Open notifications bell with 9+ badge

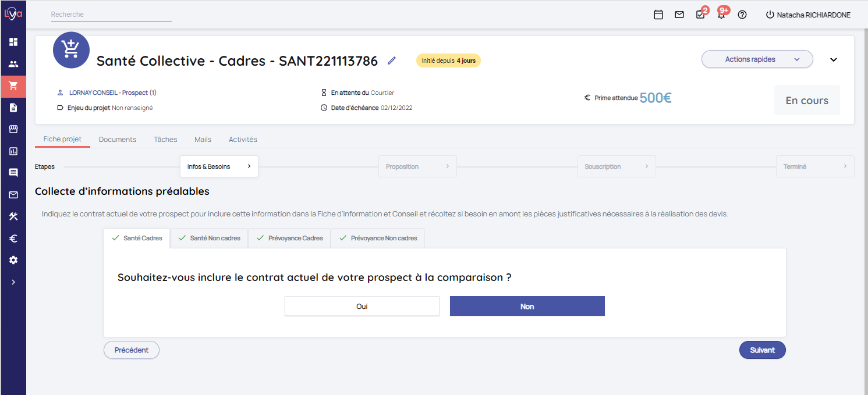click(x=721, y=15)
